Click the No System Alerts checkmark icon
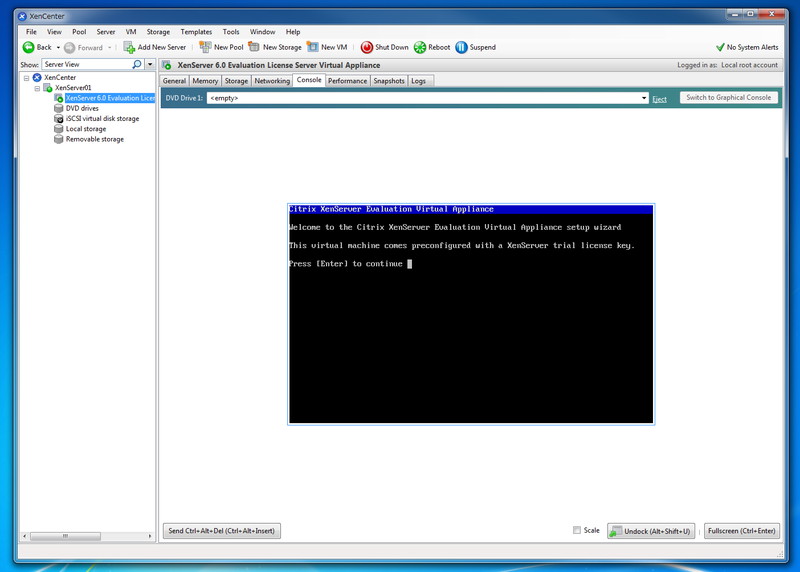This screenshot has width=800, height=572. coord(720,47)
